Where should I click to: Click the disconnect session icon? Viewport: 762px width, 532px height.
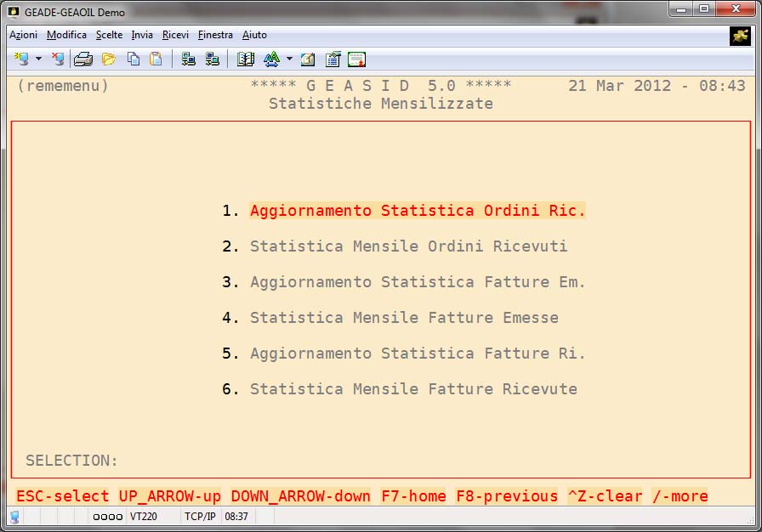click(57, 59)
